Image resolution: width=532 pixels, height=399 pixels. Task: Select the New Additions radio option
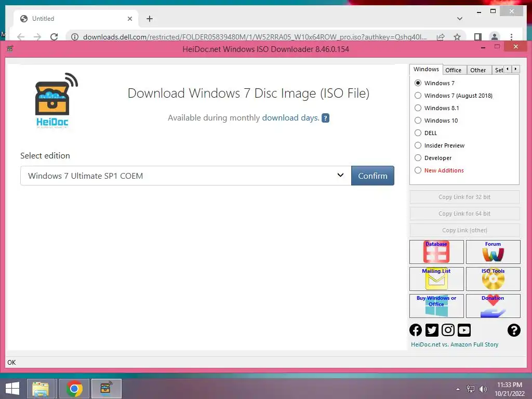coord(418,170)
